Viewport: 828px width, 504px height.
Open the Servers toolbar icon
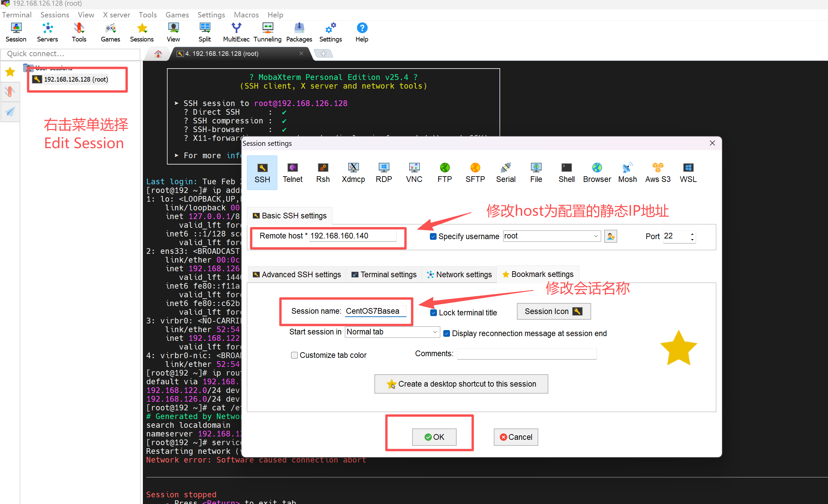coord(48,32)
